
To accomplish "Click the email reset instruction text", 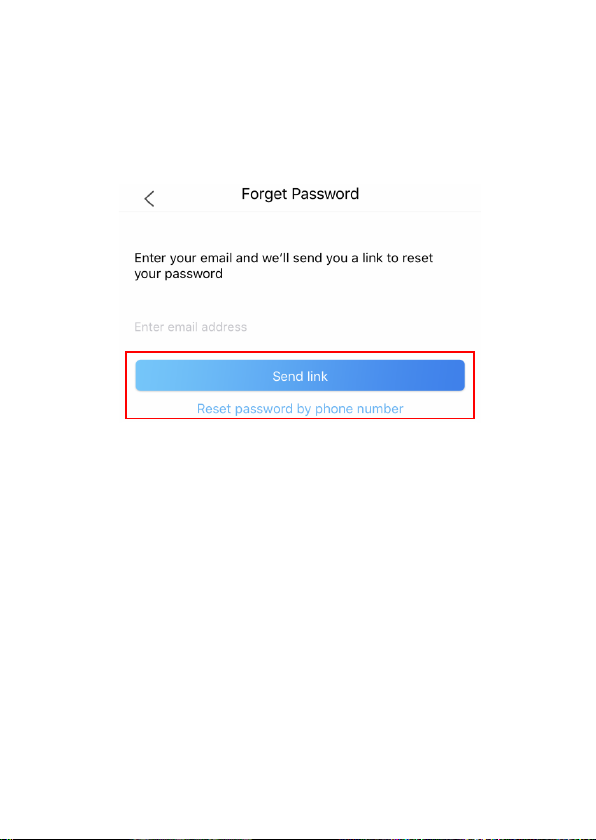I will (284, 266).
